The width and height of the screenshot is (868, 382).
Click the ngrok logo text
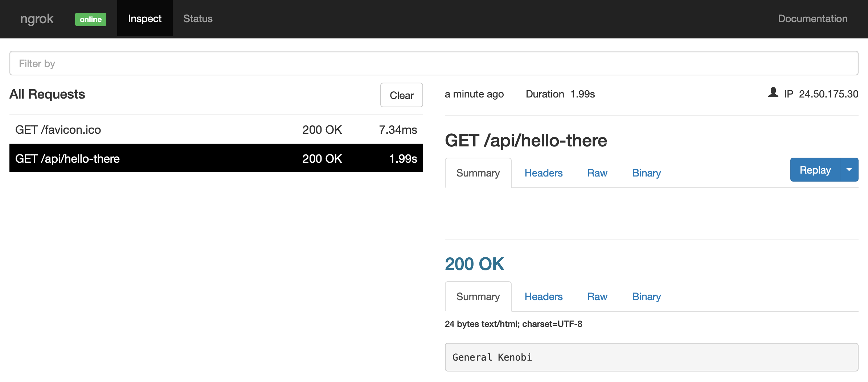(x=37, y=19)
